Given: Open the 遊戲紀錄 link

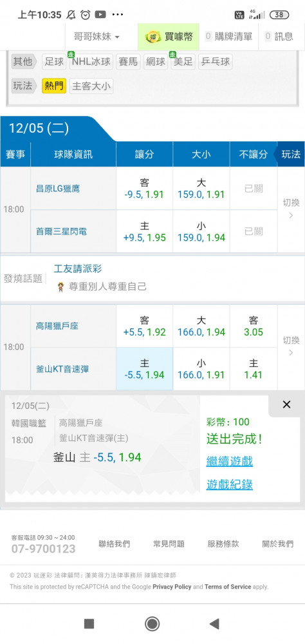Looking at the screenshot, I should pyautogui.click(x=230, y=484).
